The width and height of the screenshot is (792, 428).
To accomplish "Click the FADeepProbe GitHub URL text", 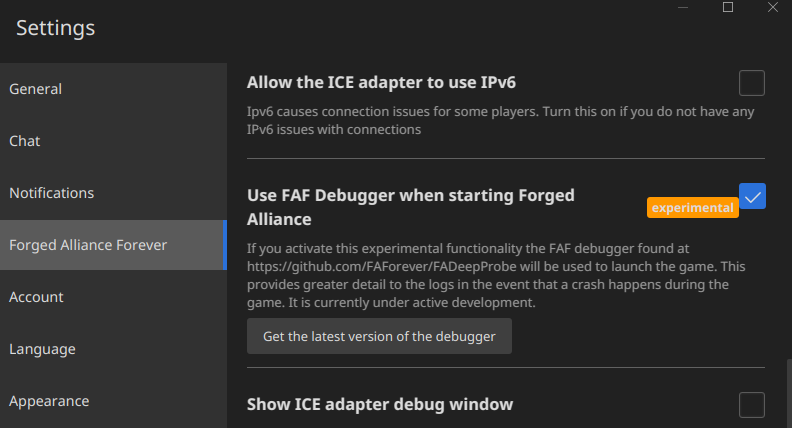I will click(x=382, y=266).
